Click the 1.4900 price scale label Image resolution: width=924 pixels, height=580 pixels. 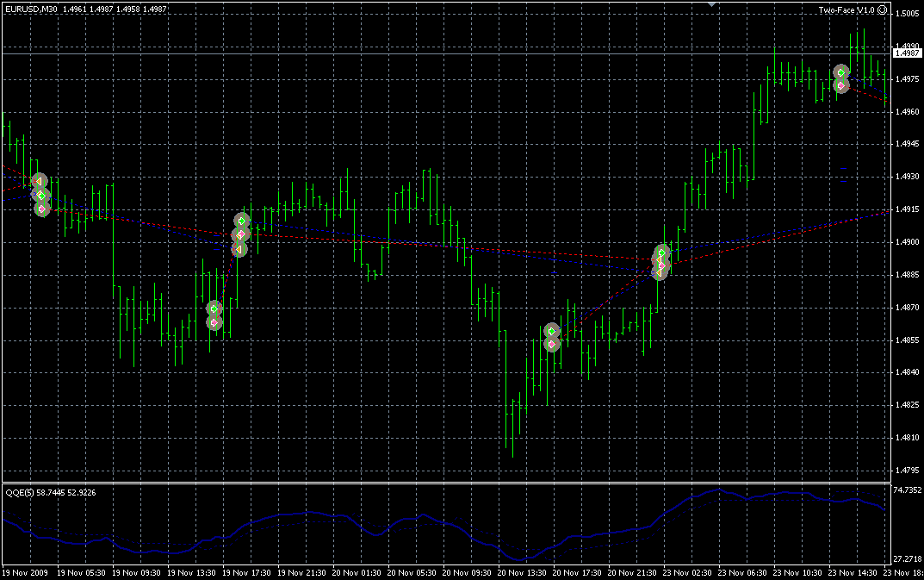(x=908, y=242)
